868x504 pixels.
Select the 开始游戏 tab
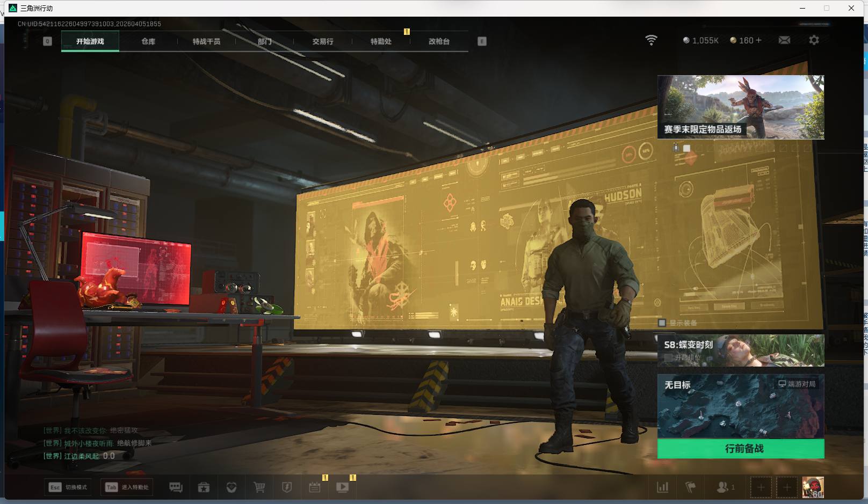pos(90,41)
